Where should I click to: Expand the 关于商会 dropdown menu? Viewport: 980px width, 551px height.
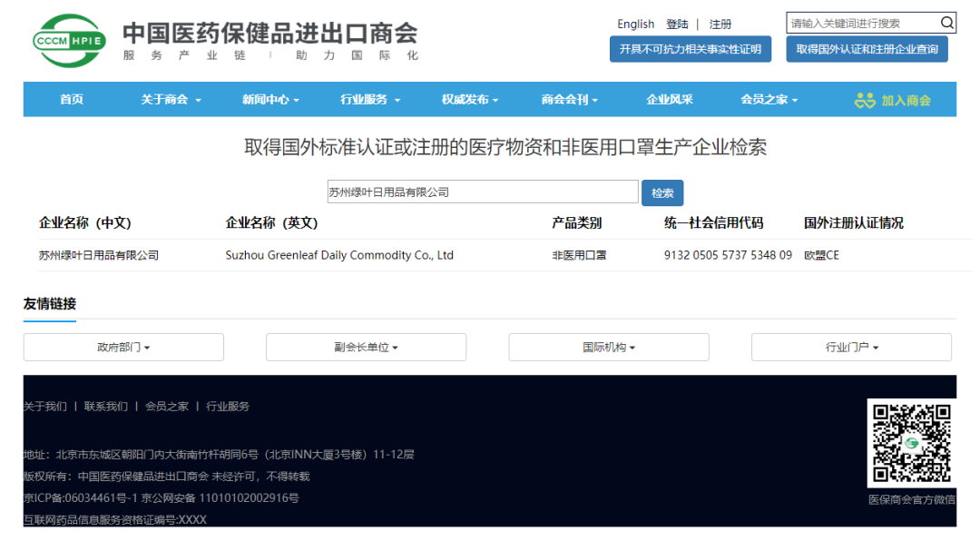(x=171, y=100)
